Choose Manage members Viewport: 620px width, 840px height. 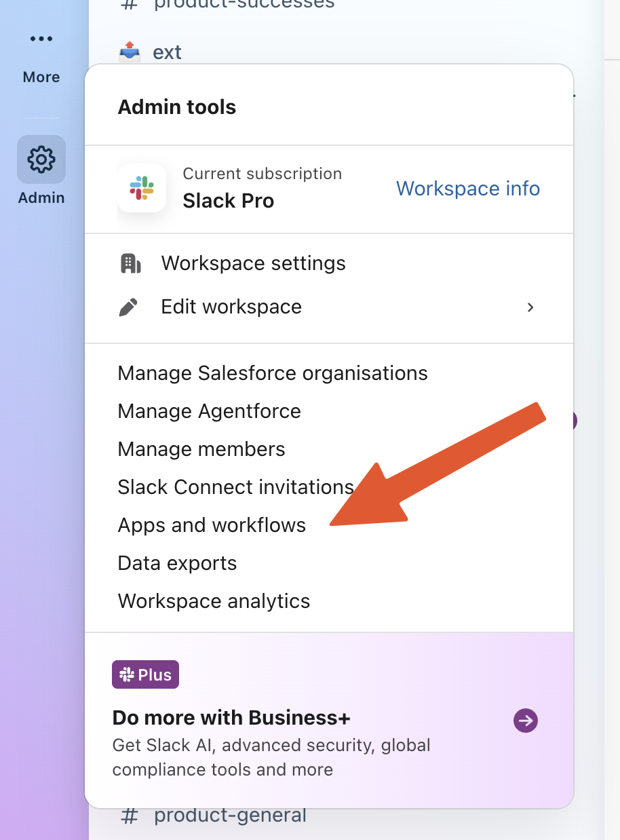[201, 449]
